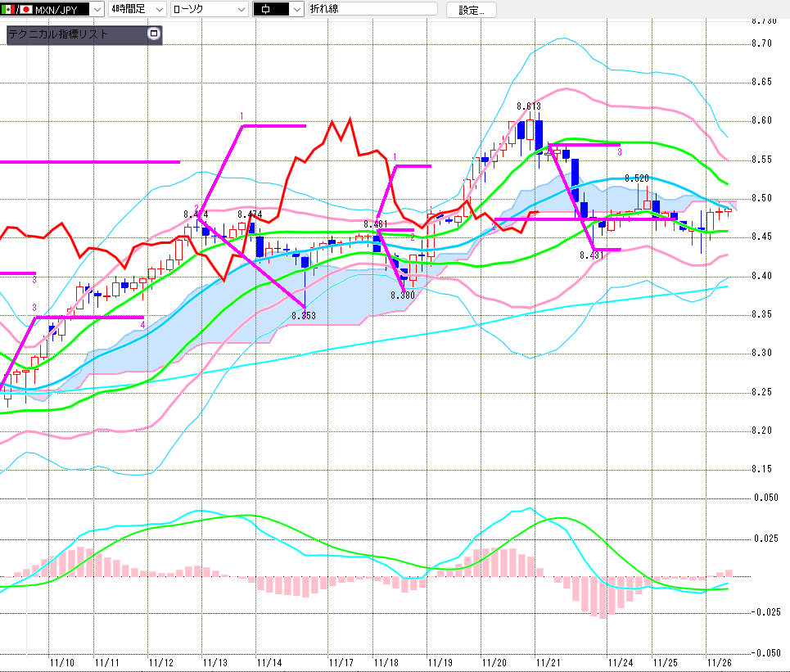Select the 8.613 high price label
Viewport: 790px width, 672px height.
pyautogui.click(x=529, y=106)
